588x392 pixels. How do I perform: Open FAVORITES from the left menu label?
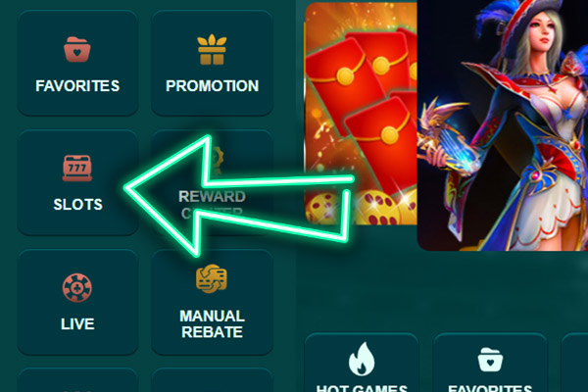click(x=77, y=86)
